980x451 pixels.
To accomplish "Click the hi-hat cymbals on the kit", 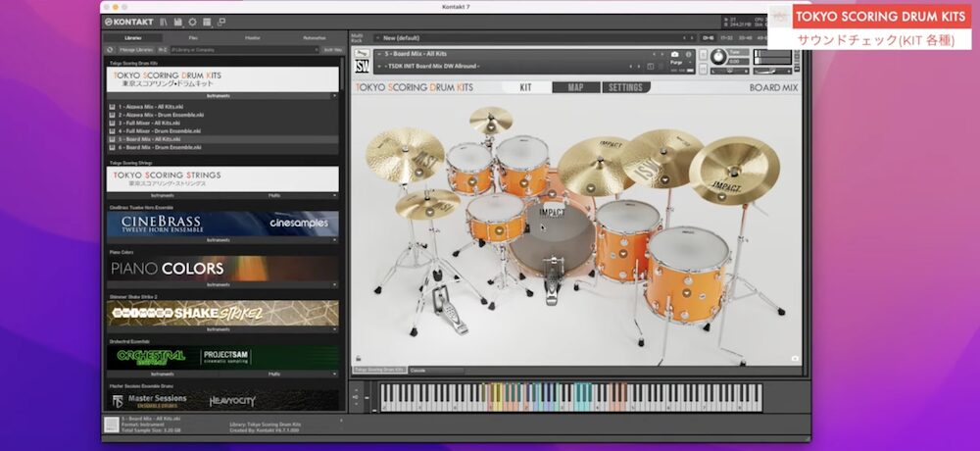I will pos(427,205).
